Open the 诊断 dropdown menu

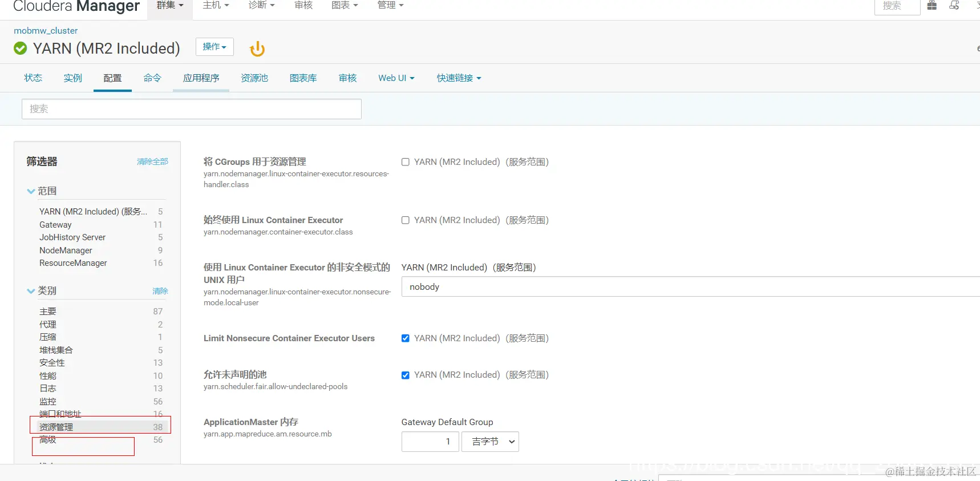(261, 6)
